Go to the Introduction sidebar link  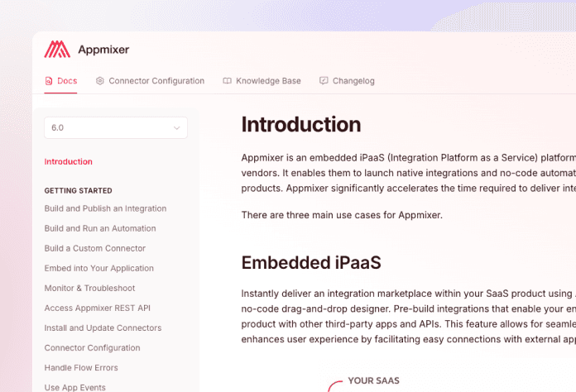tap(69, 161)
